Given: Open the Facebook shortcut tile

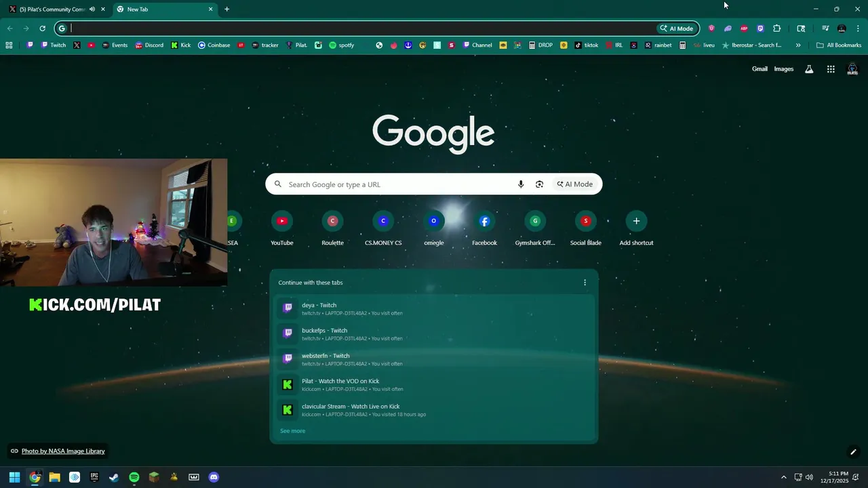Looking at the screenshot, I should (x=484, y=228).
